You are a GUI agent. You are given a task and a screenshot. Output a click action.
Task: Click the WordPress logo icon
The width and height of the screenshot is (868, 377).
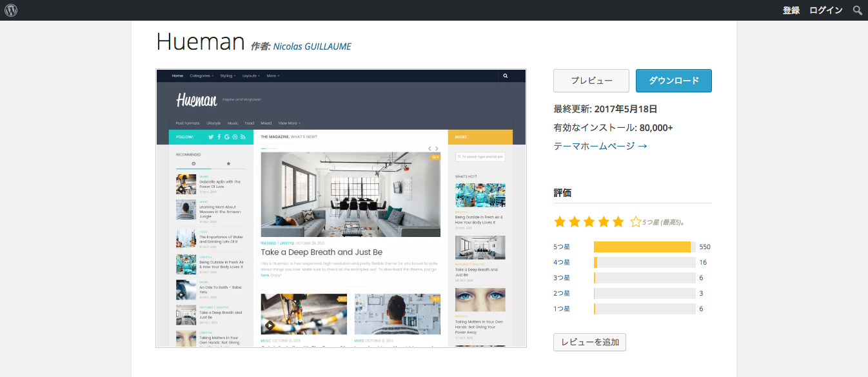(11, 10)
